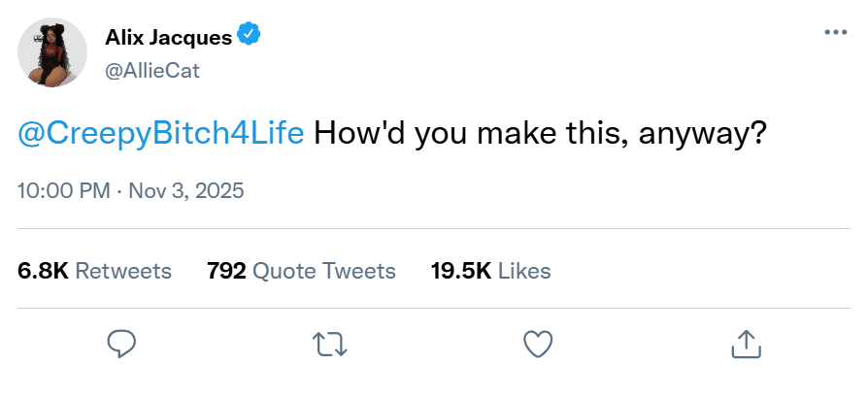Like the tweet with the heart icon

pyautogui.click(x=538, y=343)
